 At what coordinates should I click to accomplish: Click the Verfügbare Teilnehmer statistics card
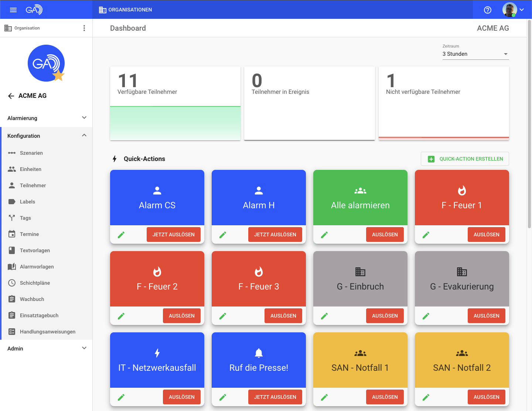(x=175, y=103)
